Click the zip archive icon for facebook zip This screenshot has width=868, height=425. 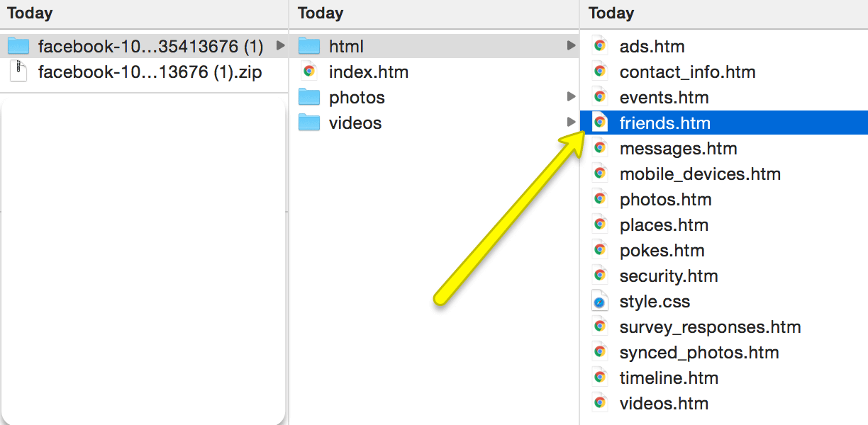tap(19, 72)
